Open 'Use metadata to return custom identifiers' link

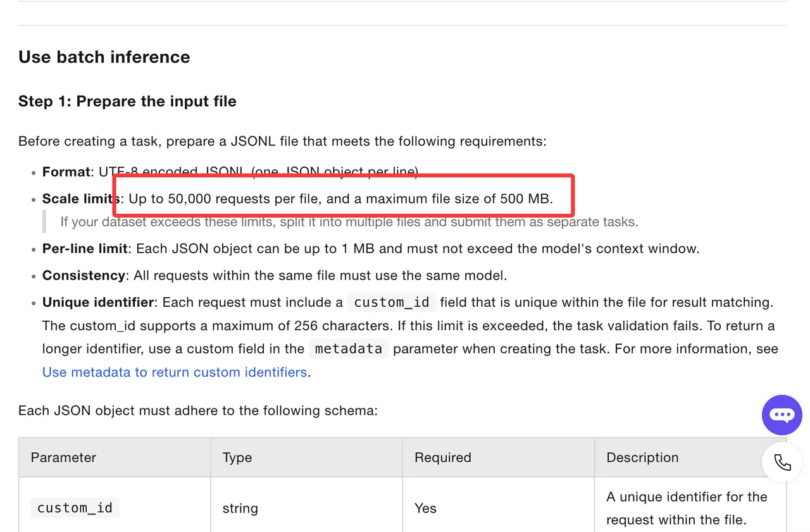pos(175,372)
